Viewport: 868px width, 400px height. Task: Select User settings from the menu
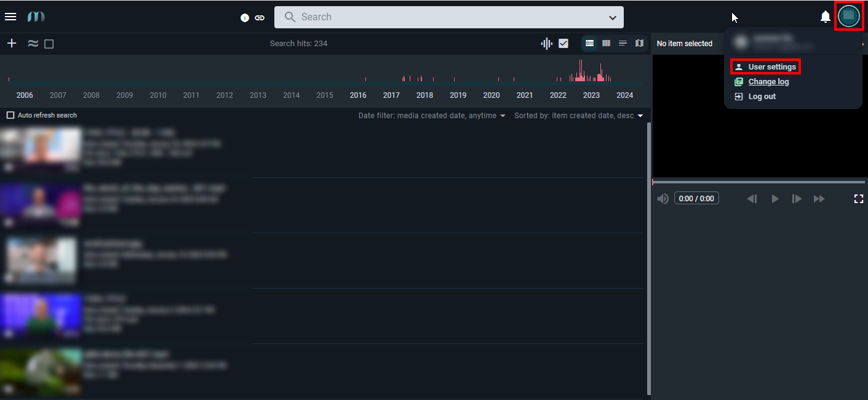[x=771, y=66]
